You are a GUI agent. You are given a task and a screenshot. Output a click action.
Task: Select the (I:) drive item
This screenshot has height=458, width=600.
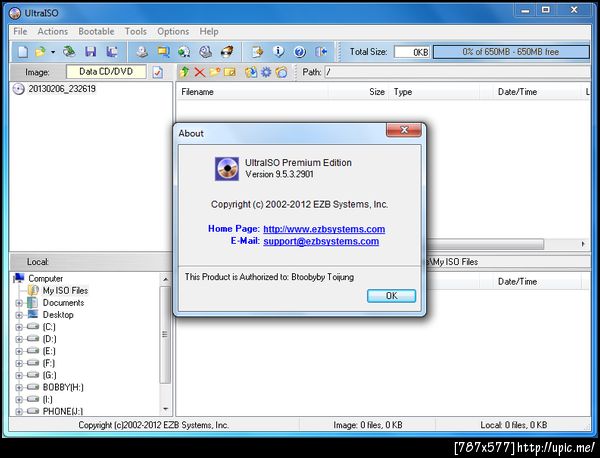click(48, 399)
